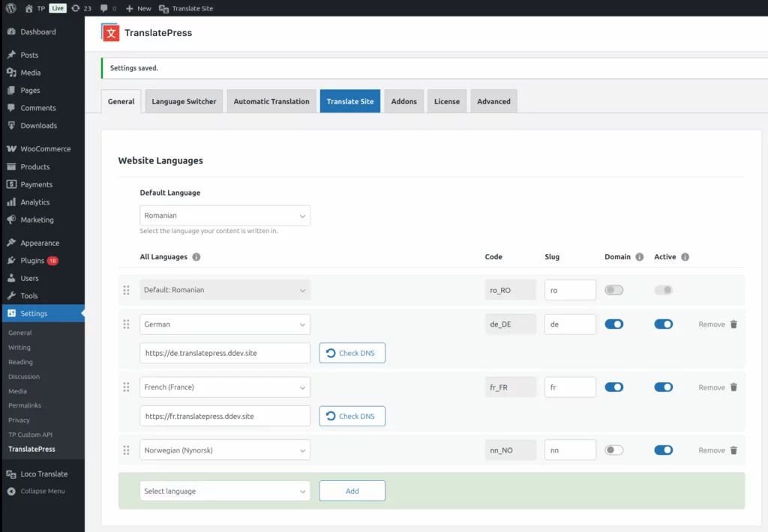This screenshot has width=768, height=532.
Task: Expand the Norwegian (Nynorsk) language dropdown
Action: coord(225,450)
